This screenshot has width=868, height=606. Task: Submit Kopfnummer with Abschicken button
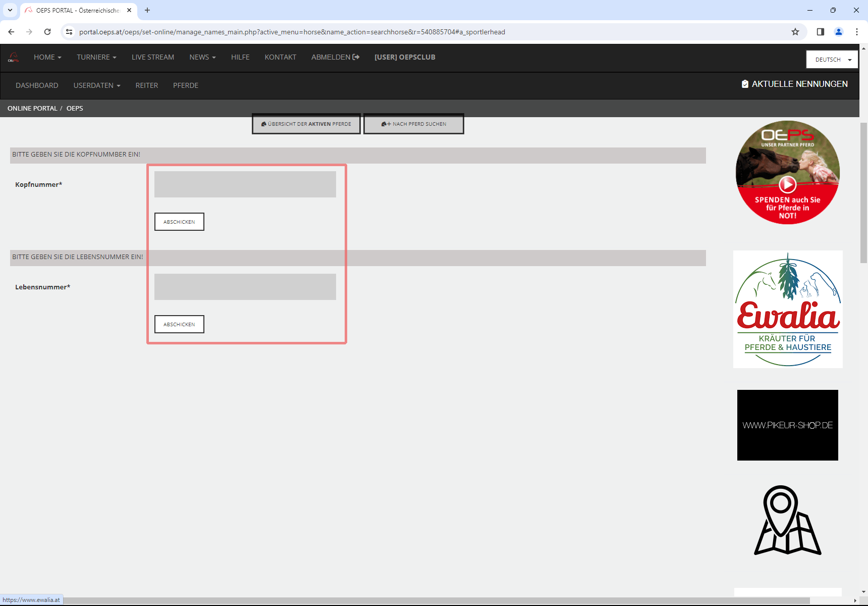pos(179,222)
